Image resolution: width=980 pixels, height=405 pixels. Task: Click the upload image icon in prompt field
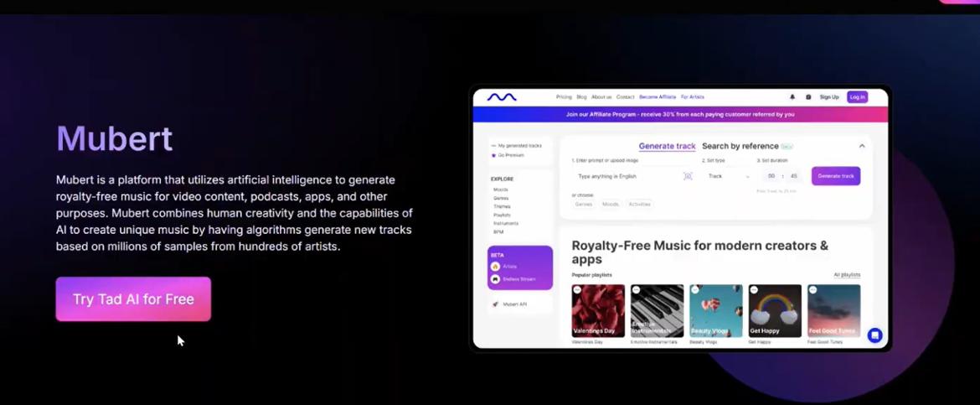pos(689,177)
